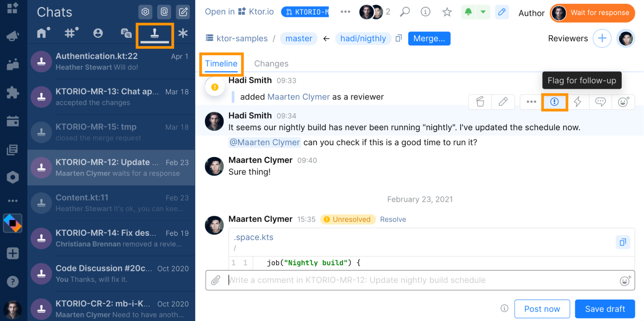Open your profile avatar in sidebar
Viewport: 644px width, 321px height.
pyautogui.click(x=13, y=310)
